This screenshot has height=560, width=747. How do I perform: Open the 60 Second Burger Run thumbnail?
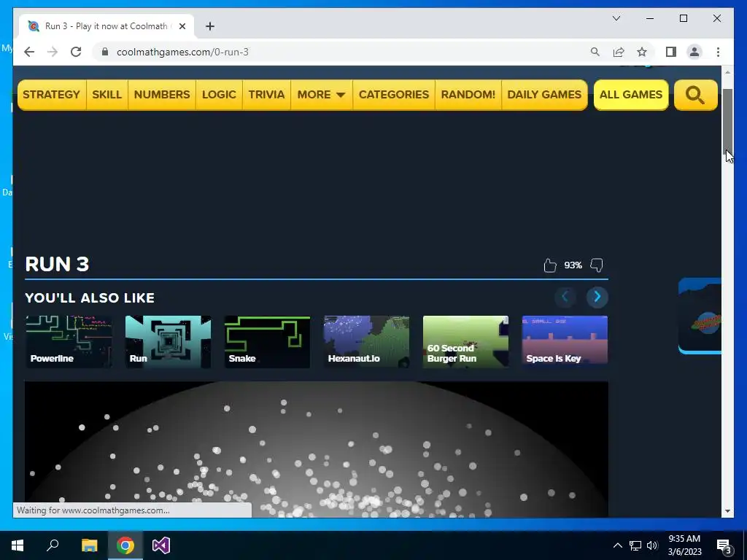click(465, 342)
